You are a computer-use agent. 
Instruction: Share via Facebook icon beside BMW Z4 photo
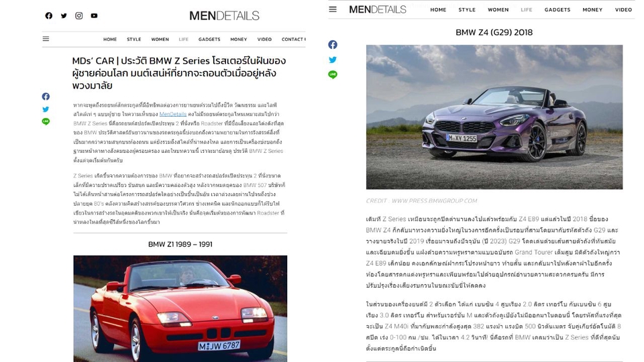[333, 45]
